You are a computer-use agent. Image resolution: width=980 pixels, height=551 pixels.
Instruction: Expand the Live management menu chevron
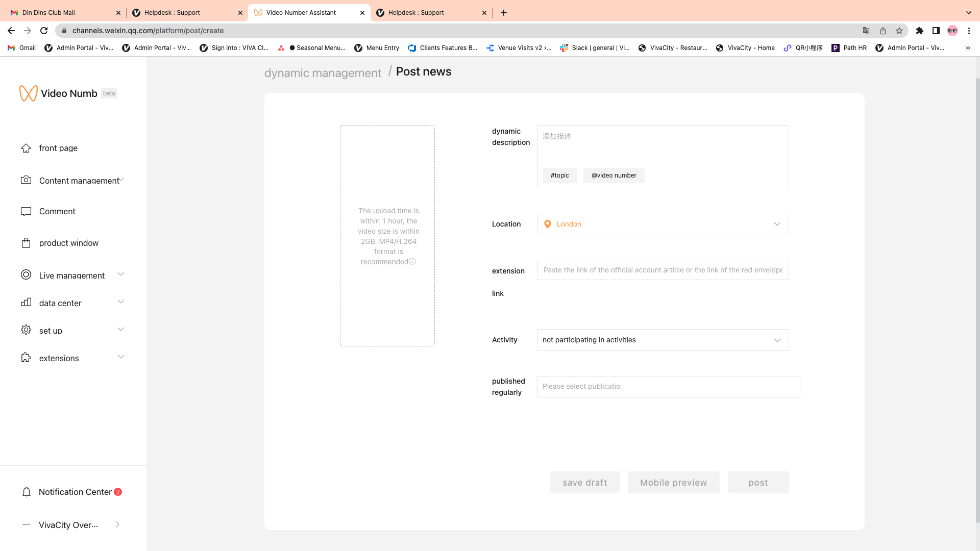point(121,274)
